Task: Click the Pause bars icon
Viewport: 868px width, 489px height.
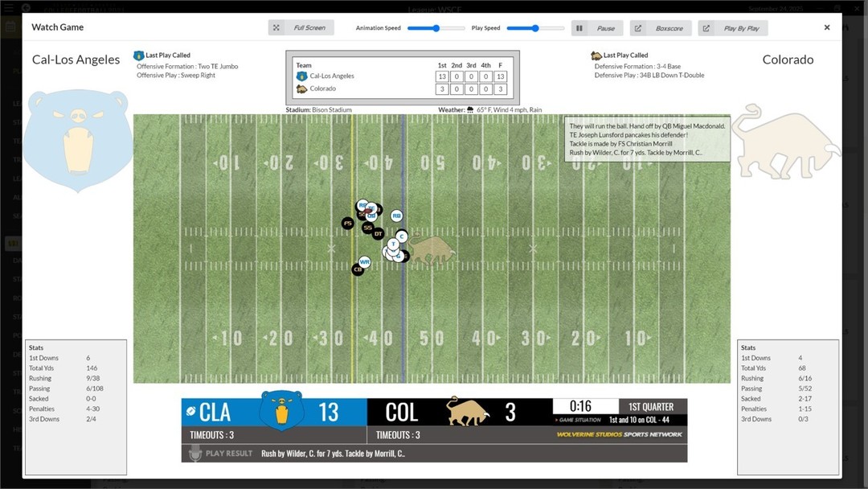Action: 579,28
